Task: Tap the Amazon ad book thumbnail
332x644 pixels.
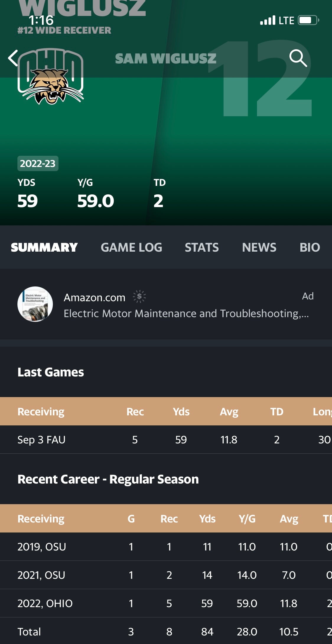Action: (x=35, y=304)
